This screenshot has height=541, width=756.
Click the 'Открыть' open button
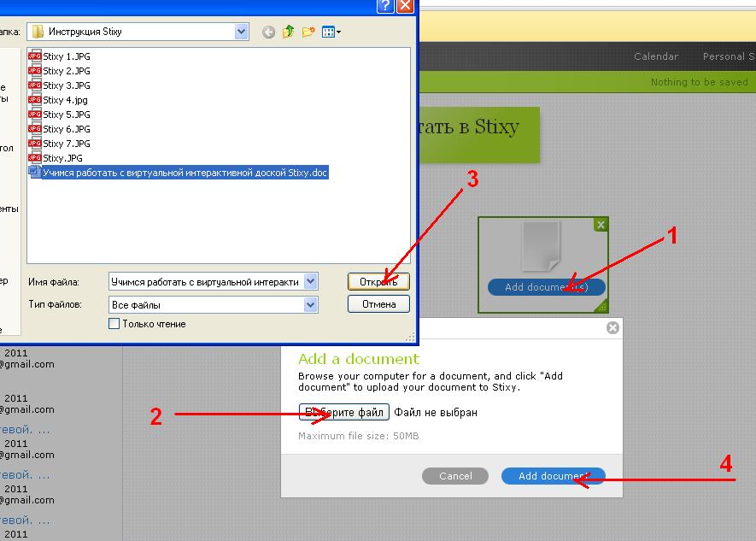point(378,281)
